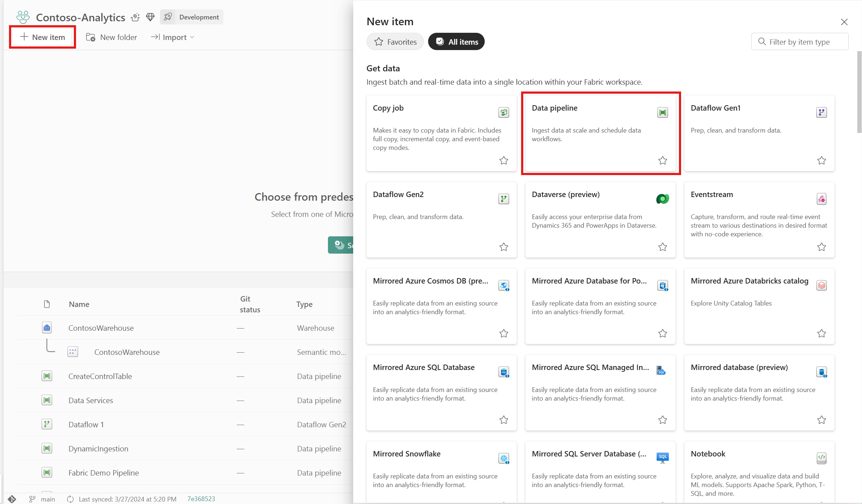This screenshot has height=504, width=862.
Task: Open the Import dropdown menu
Action: click(172, 37)
